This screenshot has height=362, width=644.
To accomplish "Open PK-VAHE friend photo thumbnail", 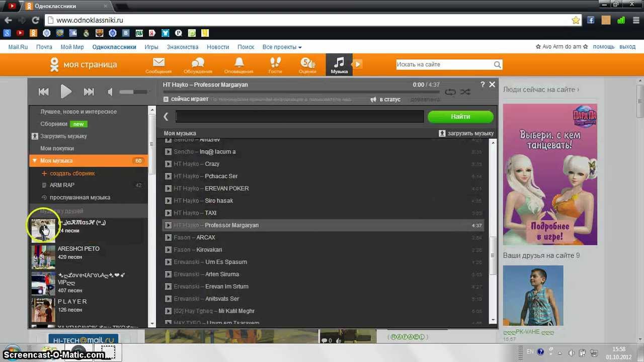I will tap(533, 296).
